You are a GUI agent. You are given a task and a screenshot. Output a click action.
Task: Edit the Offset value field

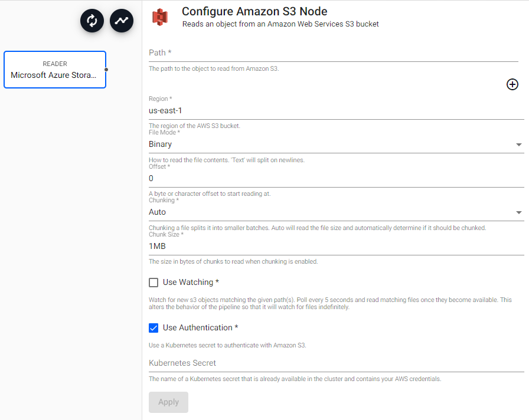pos(336,178)
